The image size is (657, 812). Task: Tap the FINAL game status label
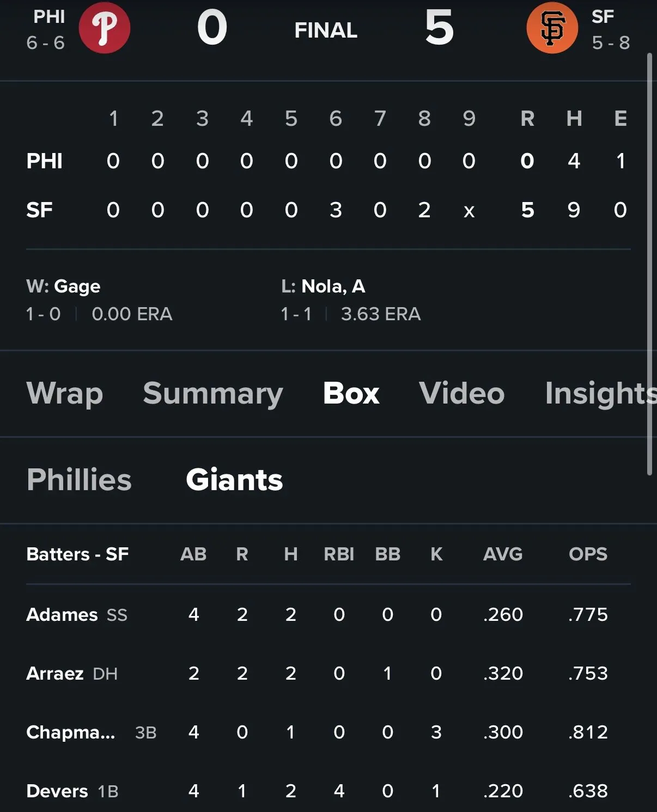pyautogui.click(x=326, y=30)
